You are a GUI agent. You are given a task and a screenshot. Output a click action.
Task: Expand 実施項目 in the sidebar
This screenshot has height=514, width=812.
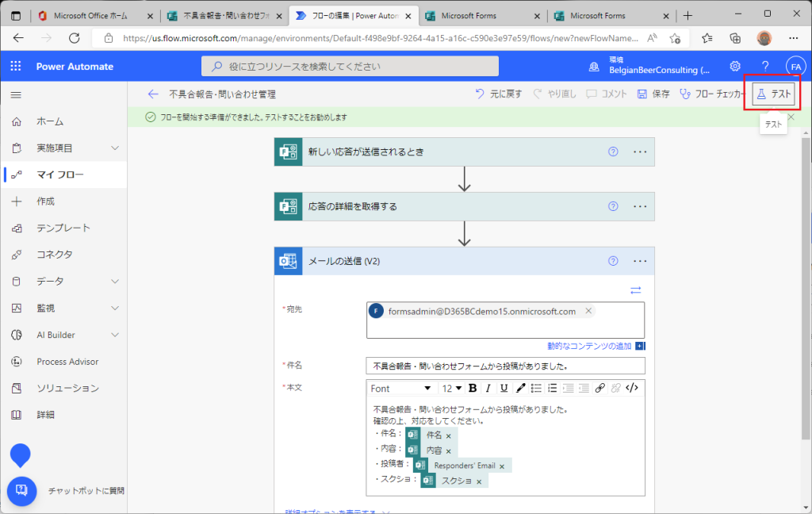click(115, 148)
